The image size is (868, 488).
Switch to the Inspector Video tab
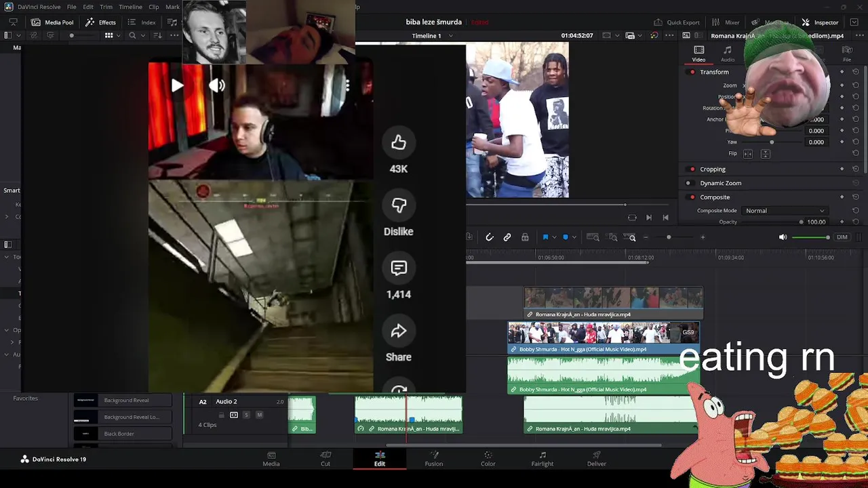(x=698, y=54)
